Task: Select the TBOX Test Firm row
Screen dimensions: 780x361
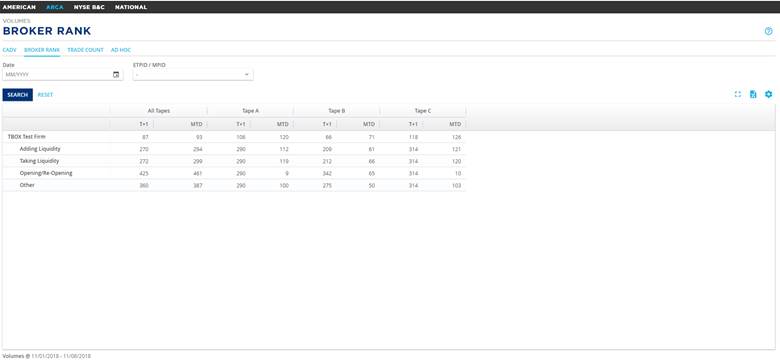Action: click(x=234, y=137)
